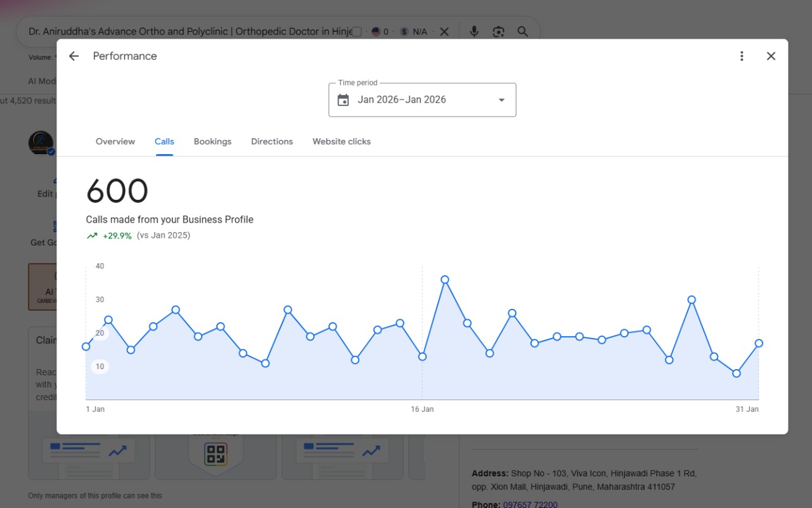Open the three-dot more options menu
Screen dimensions: 812x508
pos(742,56)
